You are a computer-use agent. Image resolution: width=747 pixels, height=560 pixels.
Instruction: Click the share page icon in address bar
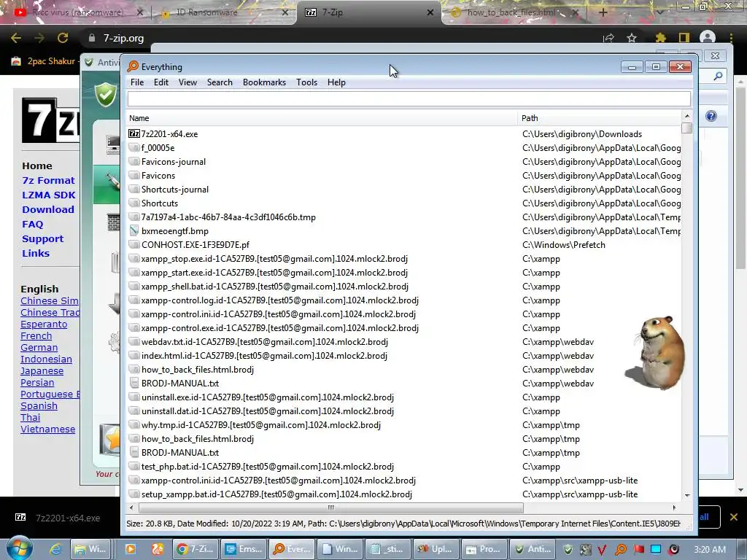(x=608, y=38)
